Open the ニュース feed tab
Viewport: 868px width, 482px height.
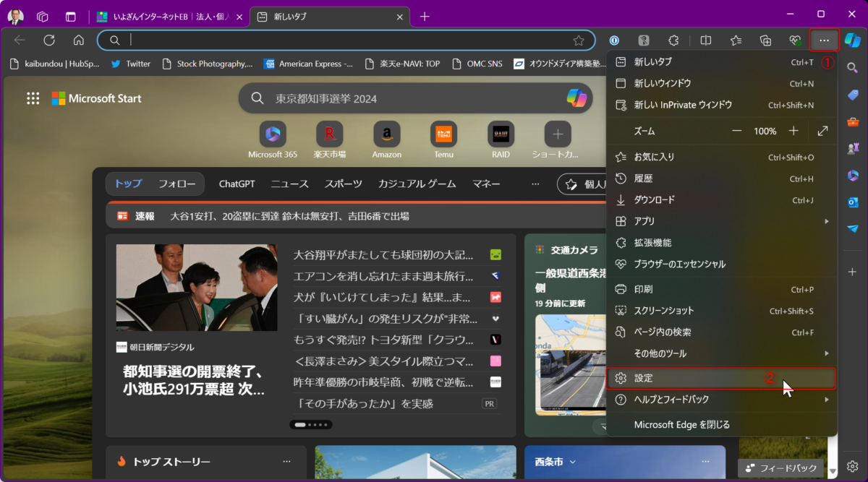click(289, 184)
